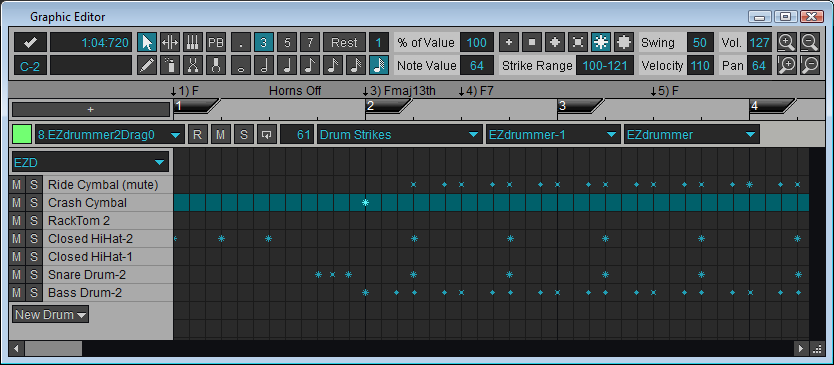Click the piano keys tool icon
Viewport: 834px width, 365px height.
[193, 42]
